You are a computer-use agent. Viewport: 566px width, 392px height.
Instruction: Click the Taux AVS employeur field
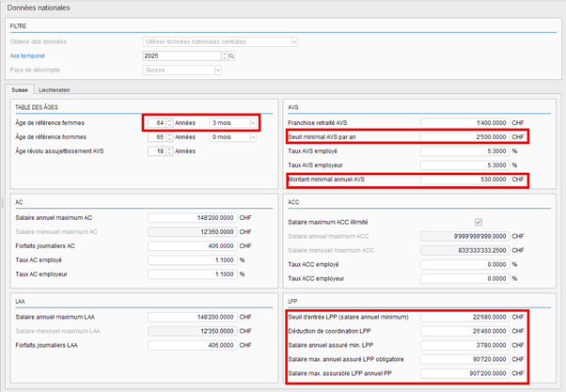click(x=464, y=165)
